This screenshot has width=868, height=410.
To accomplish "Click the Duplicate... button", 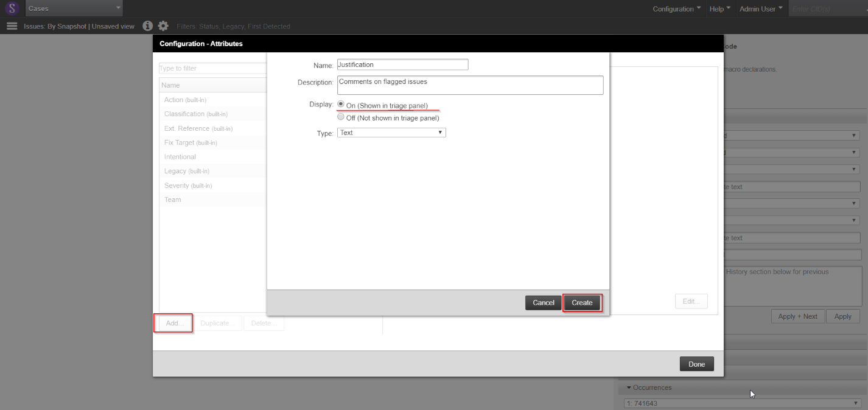I will point(217,323).
